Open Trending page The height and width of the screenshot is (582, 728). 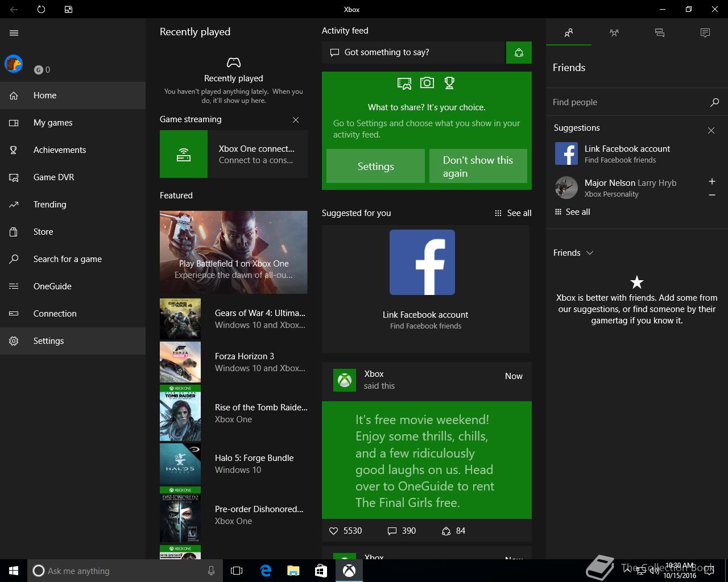click(x=73, y=205)
